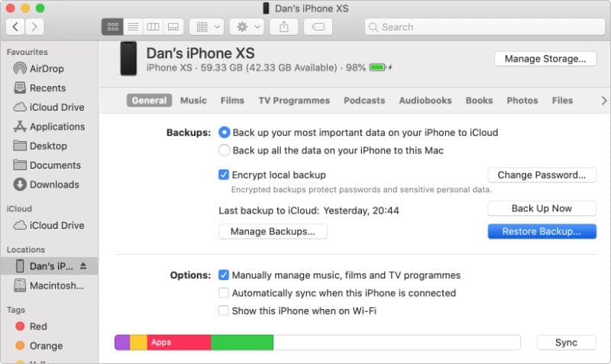
Task: Click the Share icon in toolbar
Action: [284, 27]
